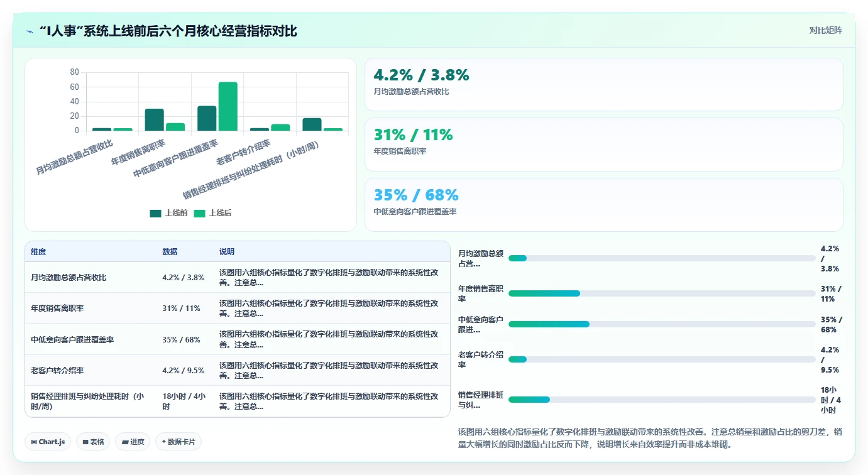Click the 上线后 bar for 年度销售离职率
This screenshot has width=868, height=475.
(175, 127)
